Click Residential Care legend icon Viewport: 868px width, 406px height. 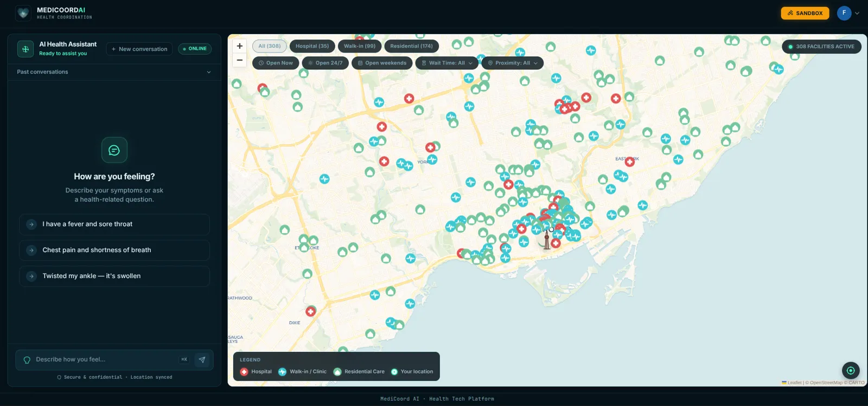click(337, 372)
